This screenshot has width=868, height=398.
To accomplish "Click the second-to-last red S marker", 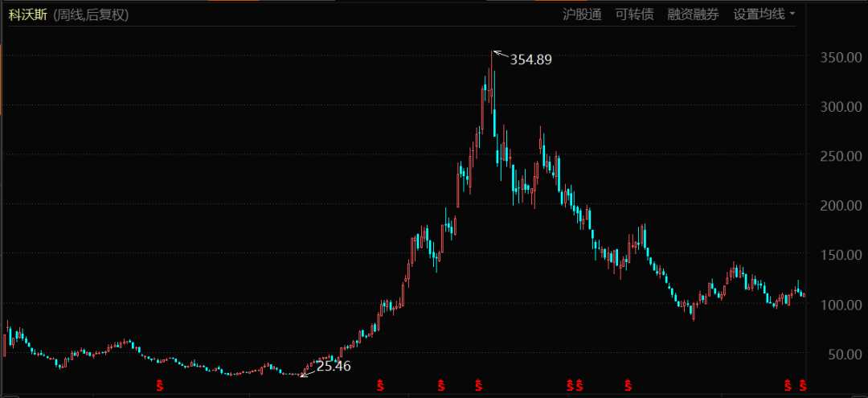I will coord(788,384).
